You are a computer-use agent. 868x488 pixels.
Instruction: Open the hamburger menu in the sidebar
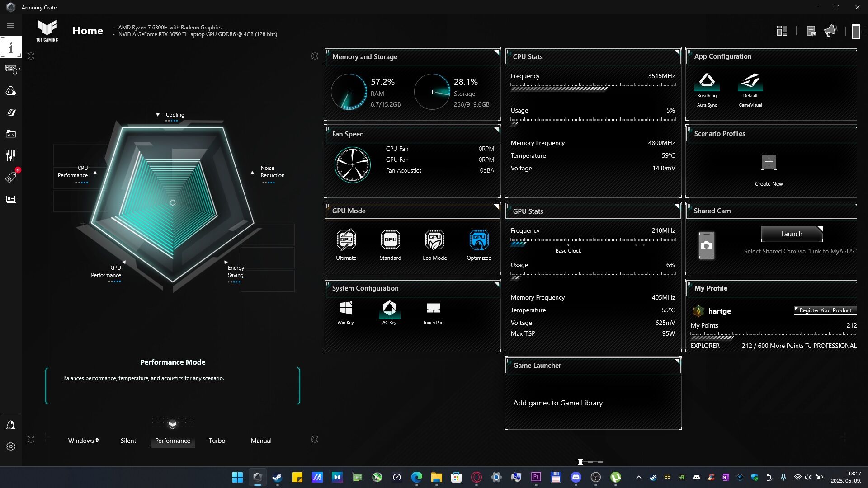[11, 26]
